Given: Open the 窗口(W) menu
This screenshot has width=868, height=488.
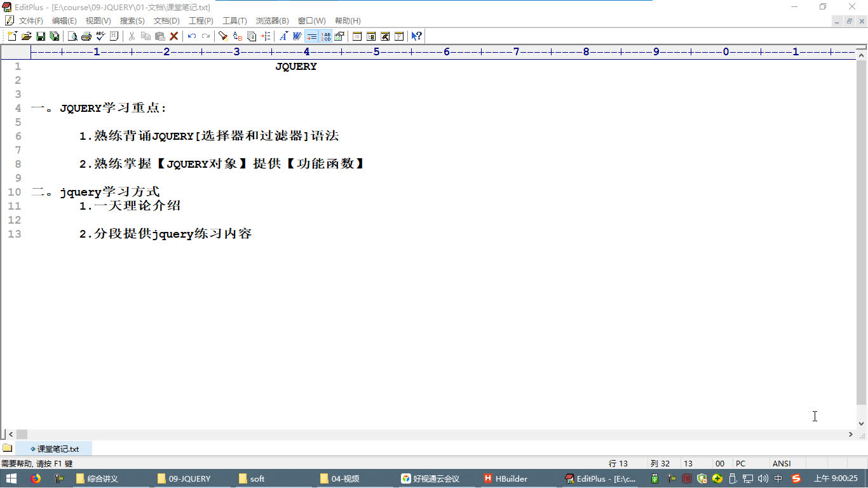Looking at the screenshot, I should [x=311, y=21].
